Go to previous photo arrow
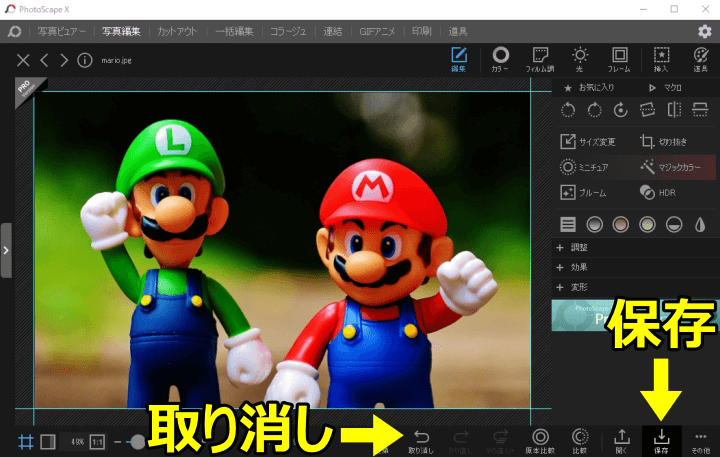 coord(44,60)
